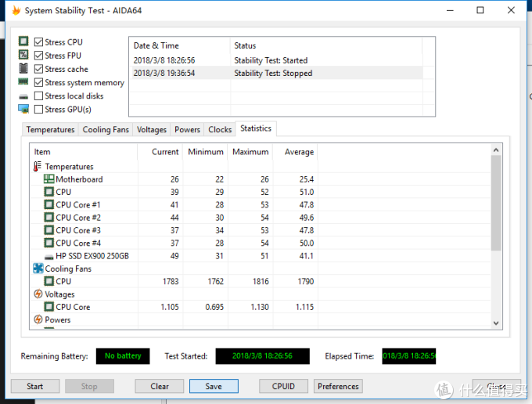Enable the Stress local disks checkbox
532x404 pixels.
[x=38, y=96]
